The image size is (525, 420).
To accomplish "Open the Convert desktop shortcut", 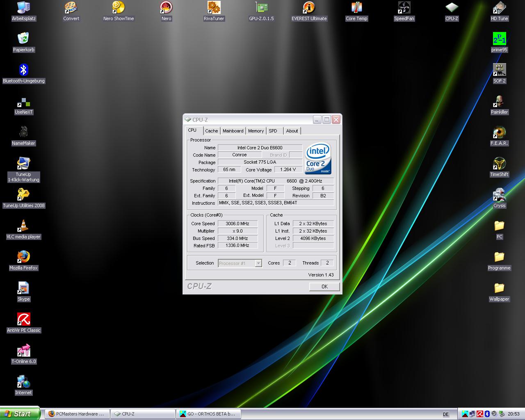I will tap(71, 11).
